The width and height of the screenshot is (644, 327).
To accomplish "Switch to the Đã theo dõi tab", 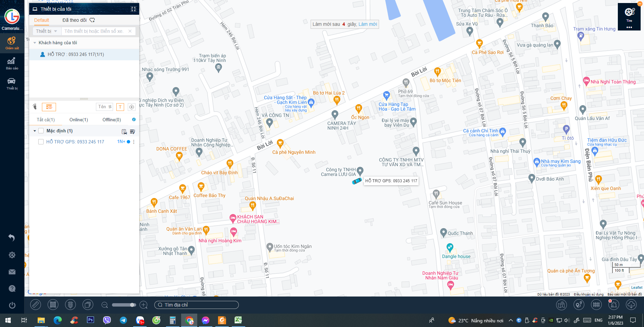I will [x=75, y=20].
